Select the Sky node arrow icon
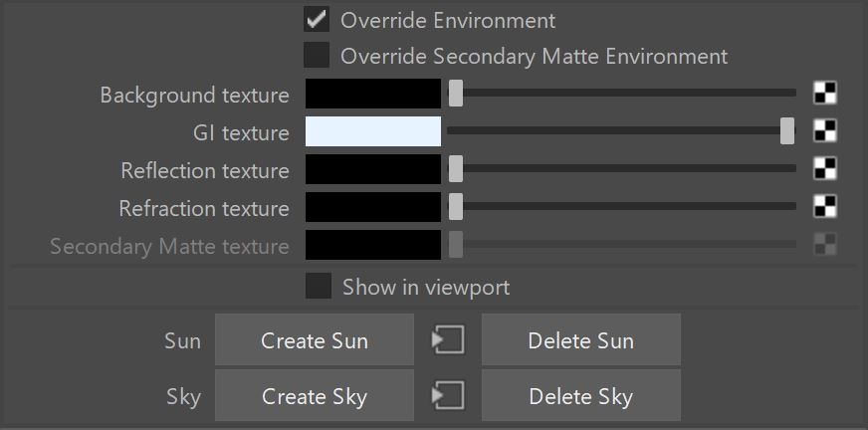Image resolution: width=868 pixels, height=430 pixels. (x=448, y=396)
